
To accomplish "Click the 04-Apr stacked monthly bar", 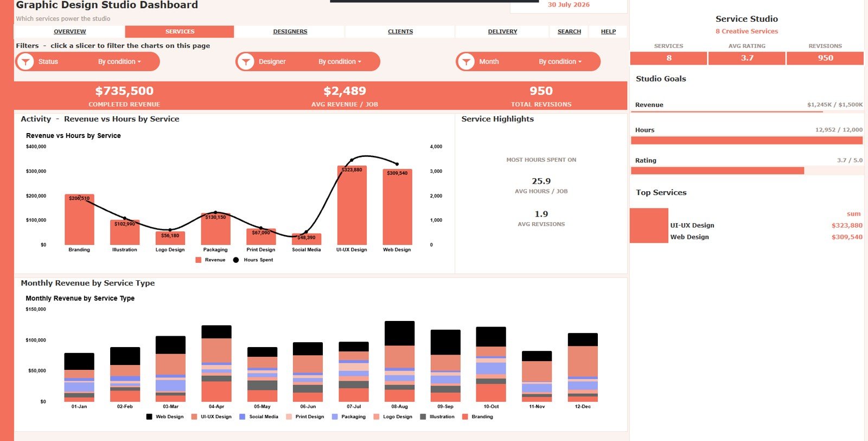I will pos(216,364).
